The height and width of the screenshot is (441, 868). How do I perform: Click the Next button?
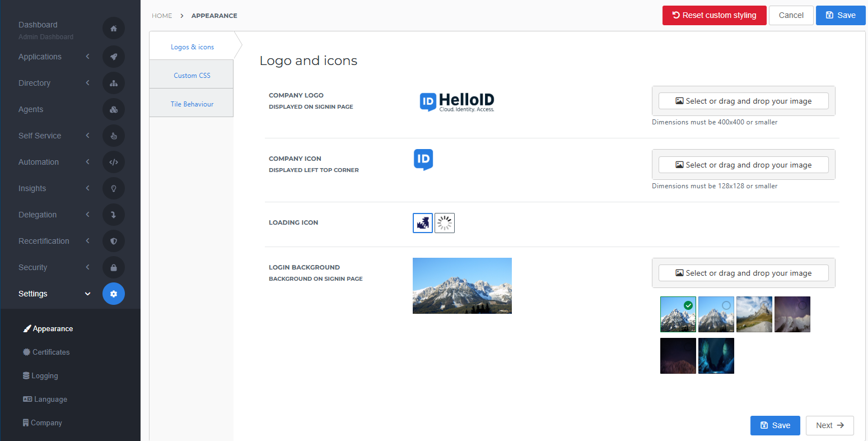click(829, 425)
